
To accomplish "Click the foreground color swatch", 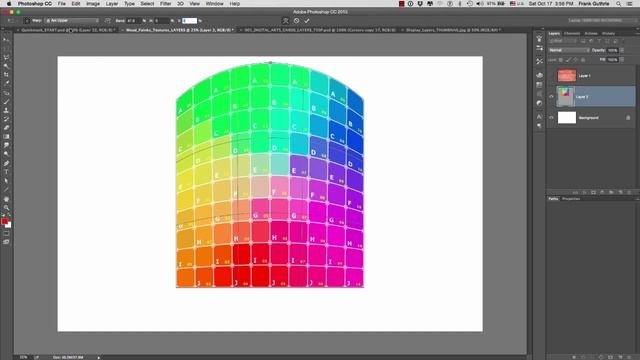I will click(4, 221).
